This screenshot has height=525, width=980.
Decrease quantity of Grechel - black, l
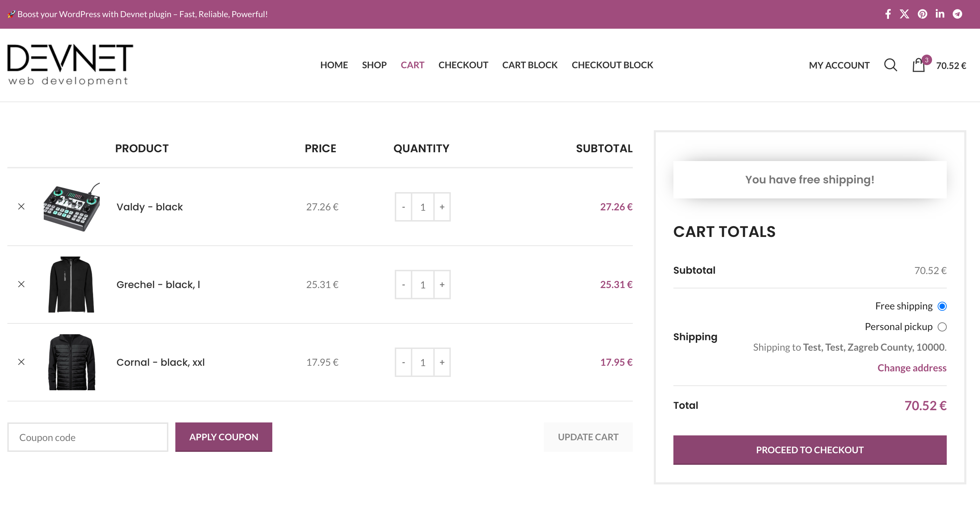pos(403,285)
